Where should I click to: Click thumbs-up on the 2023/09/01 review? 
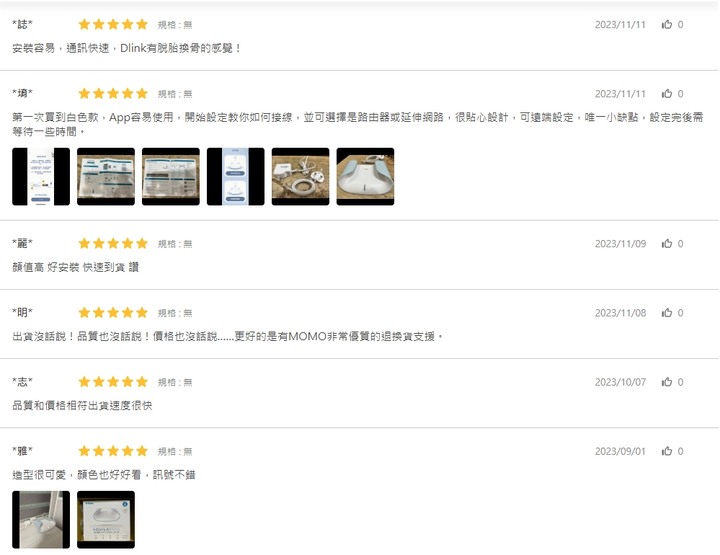667,451
